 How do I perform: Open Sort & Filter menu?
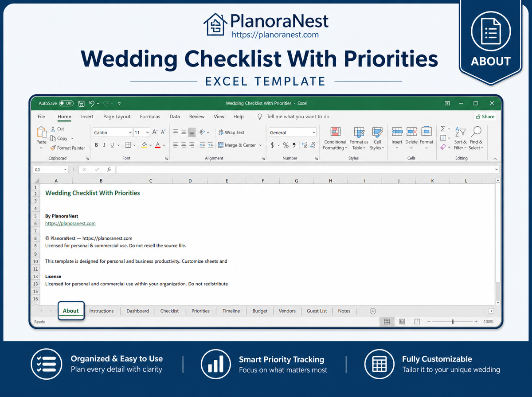click(x=460, y=139)
